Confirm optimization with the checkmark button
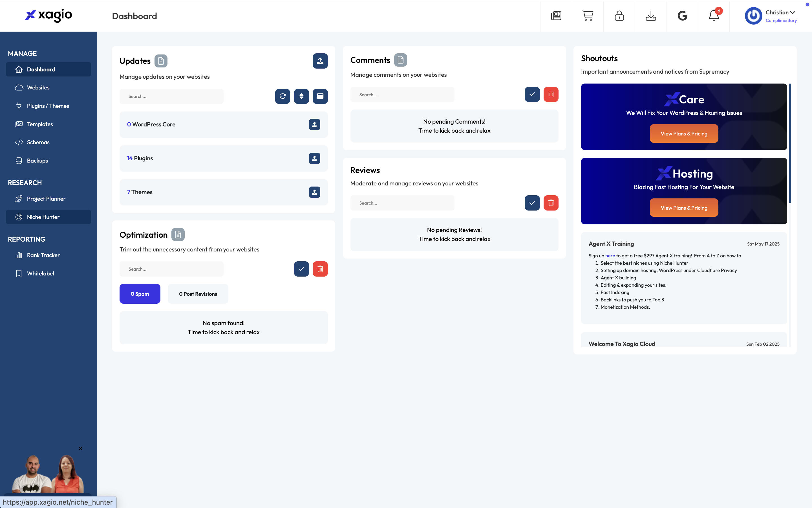This screenshot has height=508, width=812. click(301, 269)
